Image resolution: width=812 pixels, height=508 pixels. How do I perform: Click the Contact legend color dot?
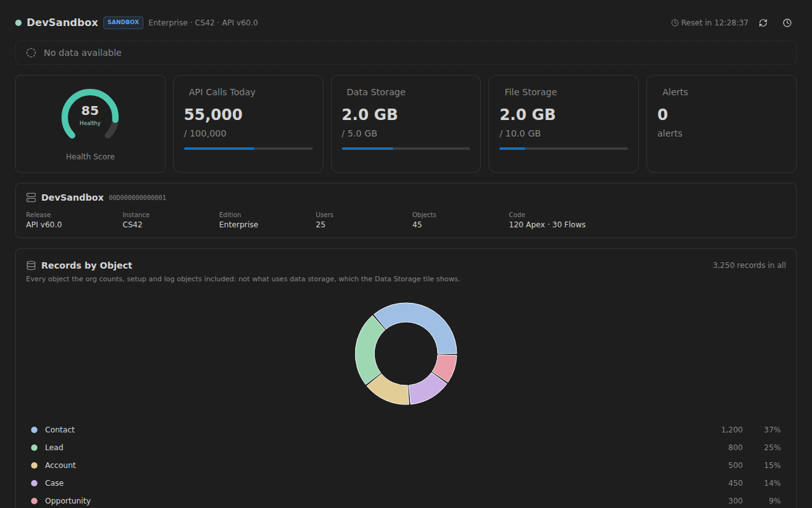34,430
